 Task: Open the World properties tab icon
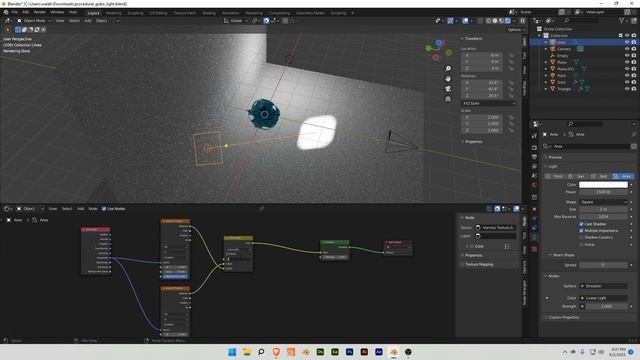[534, 186]
